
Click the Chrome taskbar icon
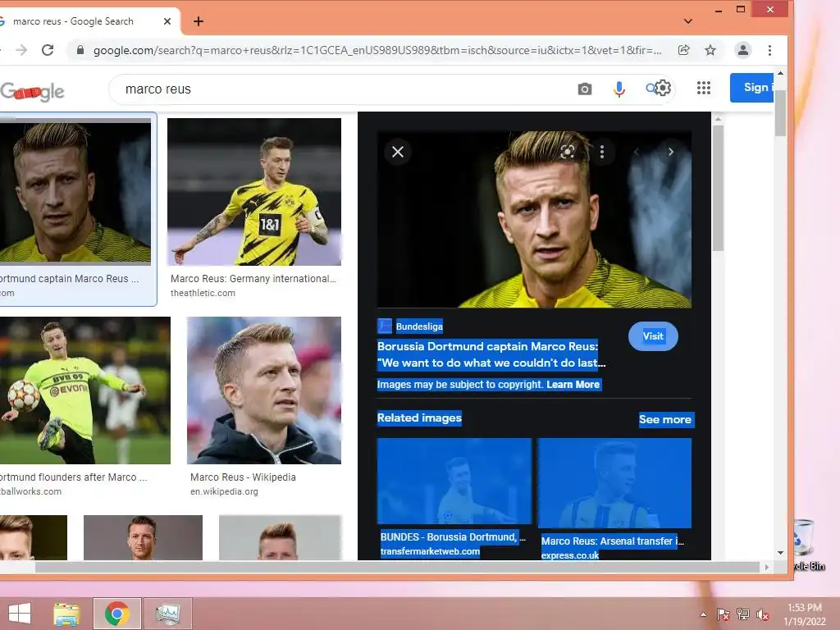pos(116,614)
